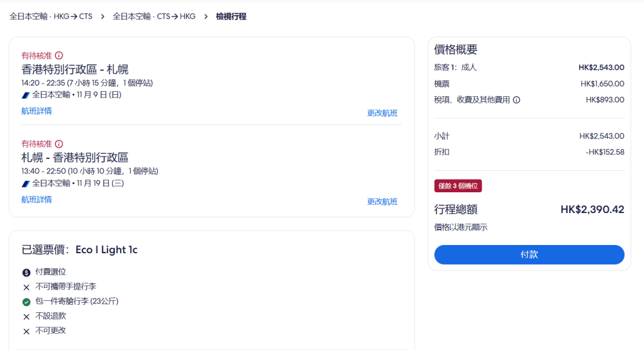Select the 檢視行程 breadcrumb step
644x350 pixels.
tap(231, 16)
